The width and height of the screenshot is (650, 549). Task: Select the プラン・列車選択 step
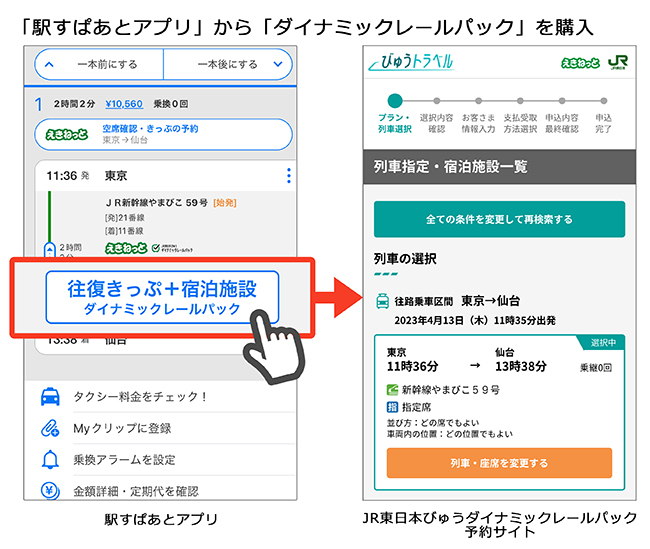[x=395, y=114]
